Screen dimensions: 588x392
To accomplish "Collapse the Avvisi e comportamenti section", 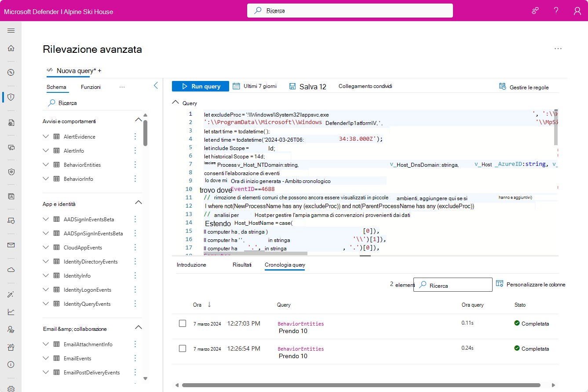I will 139,119.
